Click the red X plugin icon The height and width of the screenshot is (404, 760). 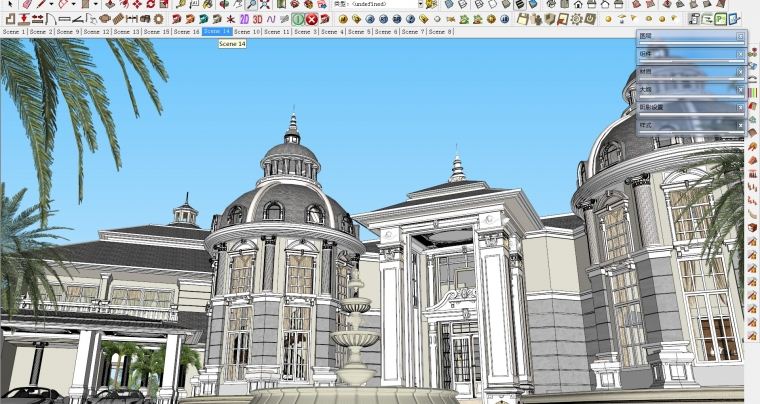pos(311,19)
